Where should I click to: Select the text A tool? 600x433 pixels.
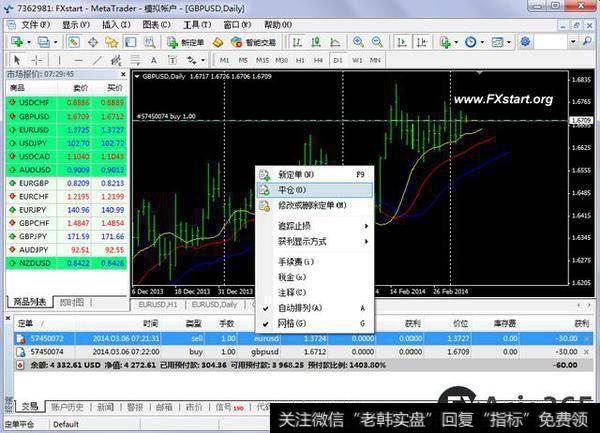coord(153,60)
